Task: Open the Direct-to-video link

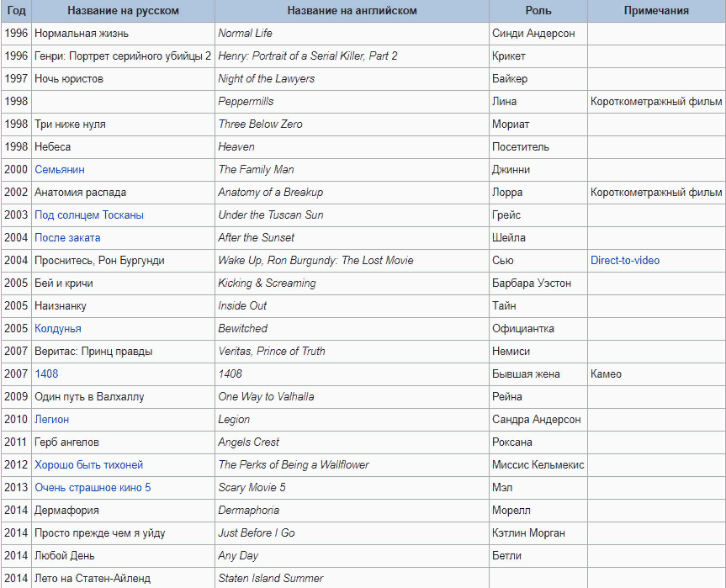Action: pos(624,260)
